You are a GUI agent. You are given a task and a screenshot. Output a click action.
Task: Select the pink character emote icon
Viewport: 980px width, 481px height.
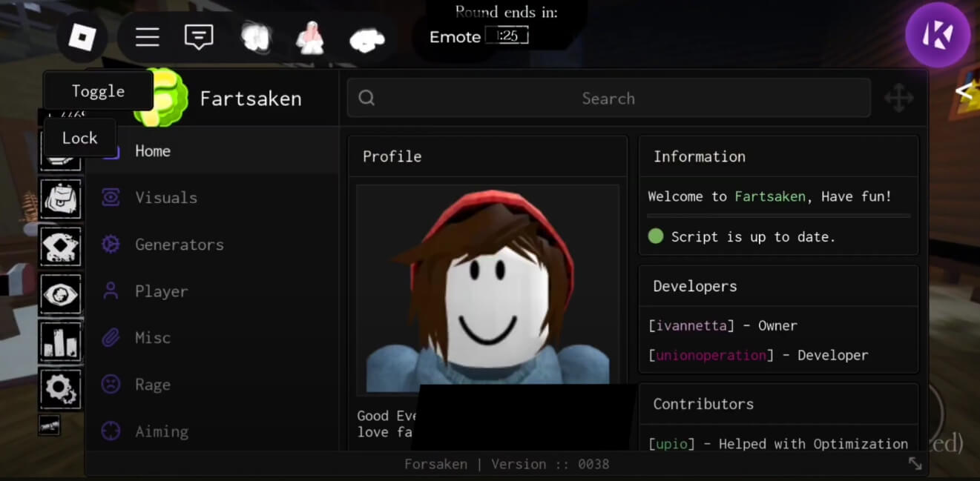tap(309, 37)
